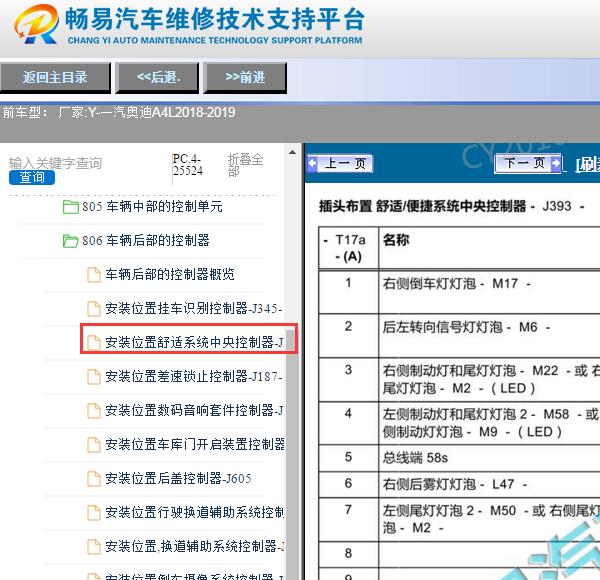Image resolution: width=600 pixels, height=580 pixels.
Task: Open 安装位置挂车识别控制器-J345-
Action: coord(194,308)
